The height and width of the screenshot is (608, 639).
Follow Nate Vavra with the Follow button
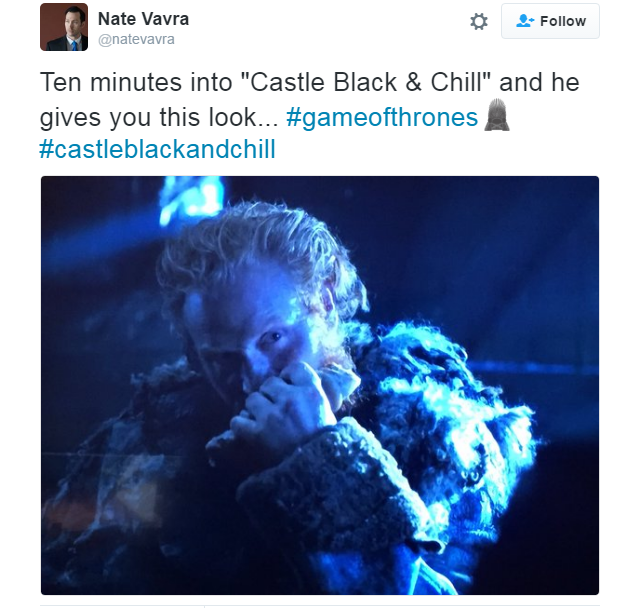550,21
